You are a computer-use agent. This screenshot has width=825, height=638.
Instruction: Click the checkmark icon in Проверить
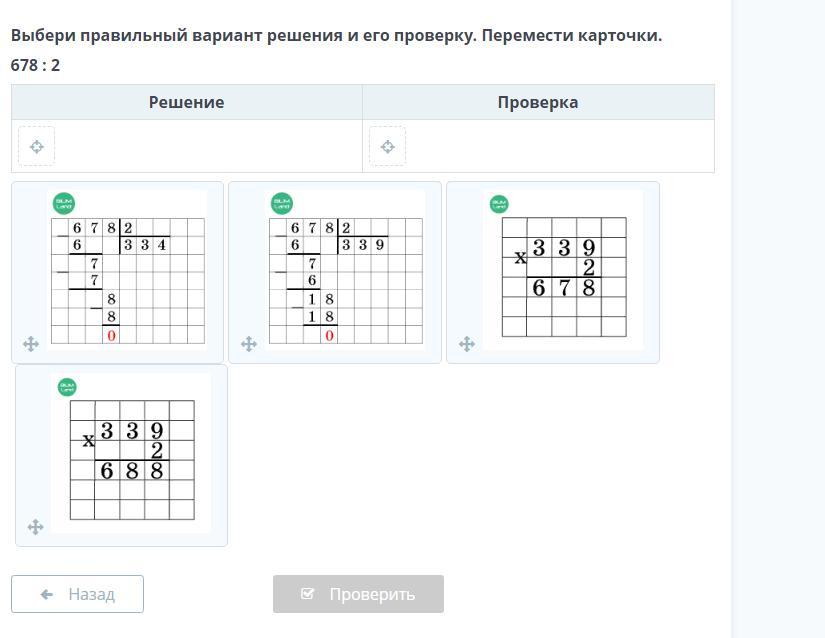tap(307, 594)
